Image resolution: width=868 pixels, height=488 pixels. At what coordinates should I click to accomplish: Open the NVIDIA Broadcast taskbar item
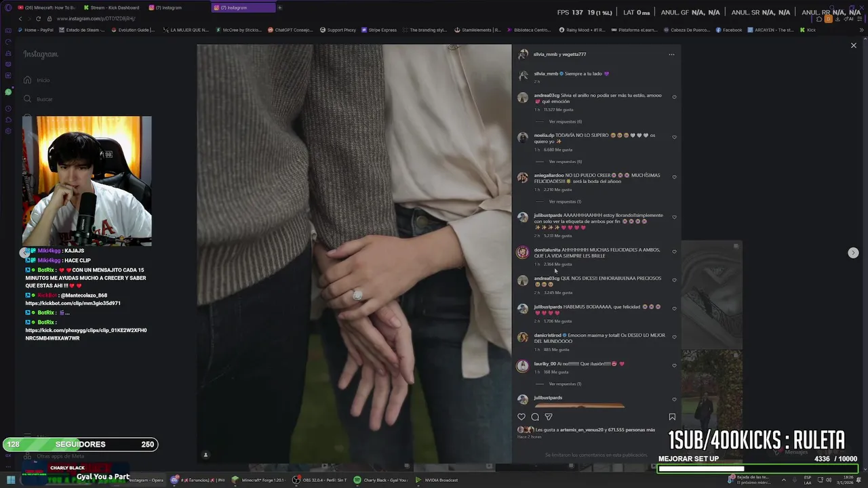click(x=437, y=480)
